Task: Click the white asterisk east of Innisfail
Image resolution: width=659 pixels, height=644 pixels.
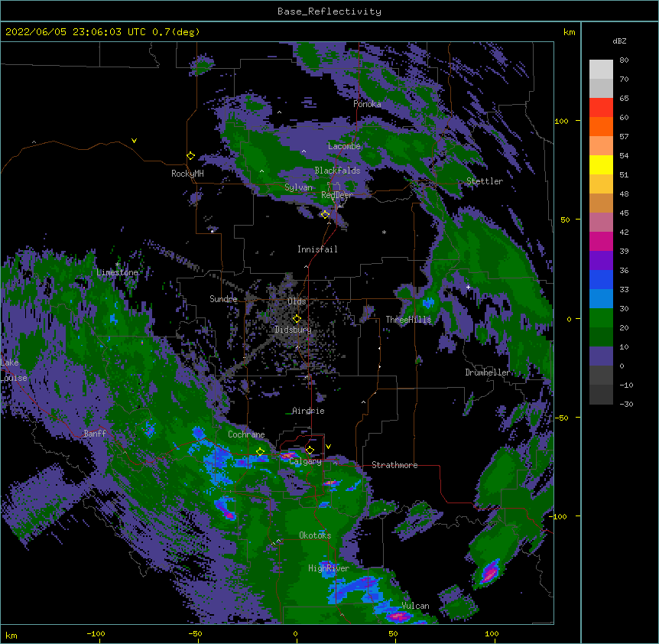Action: 384,232
